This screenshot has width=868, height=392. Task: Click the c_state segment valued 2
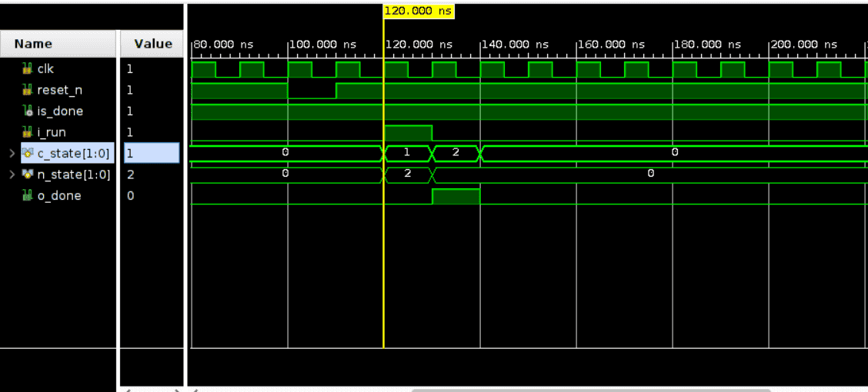click(455, 153)
